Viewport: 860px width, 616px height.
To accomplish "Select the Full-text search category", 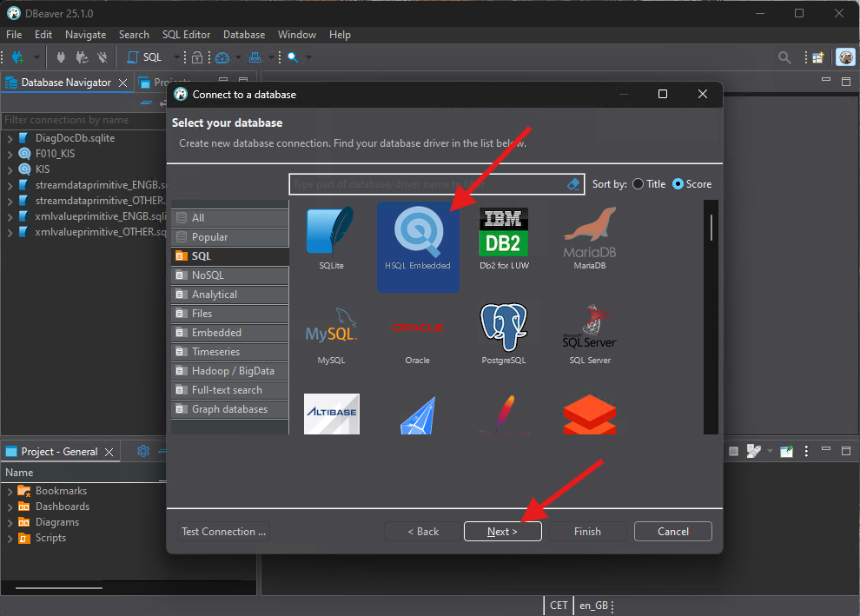I will point(230,390).
